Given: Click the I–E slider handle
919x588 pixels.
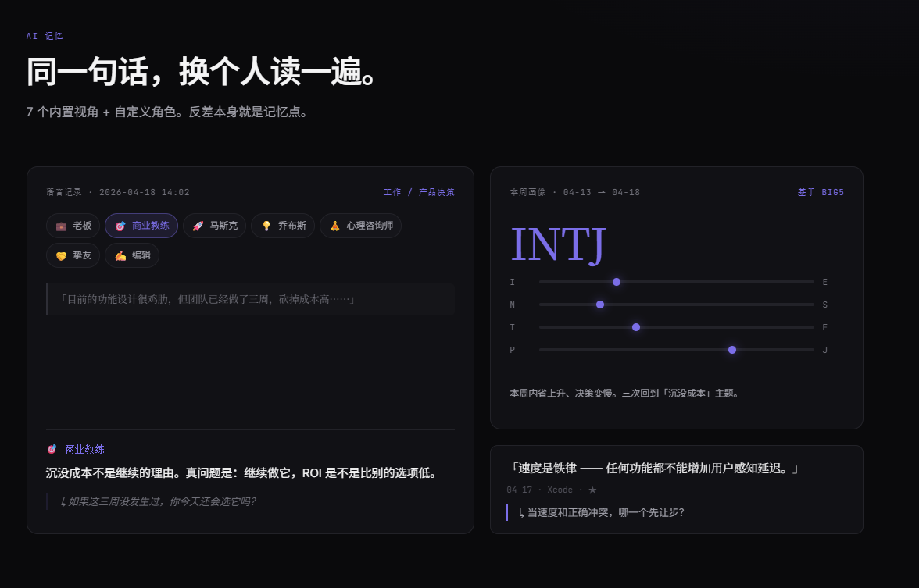Looking at the screenshot, I should pyautogui.click(x=617, y=283).
